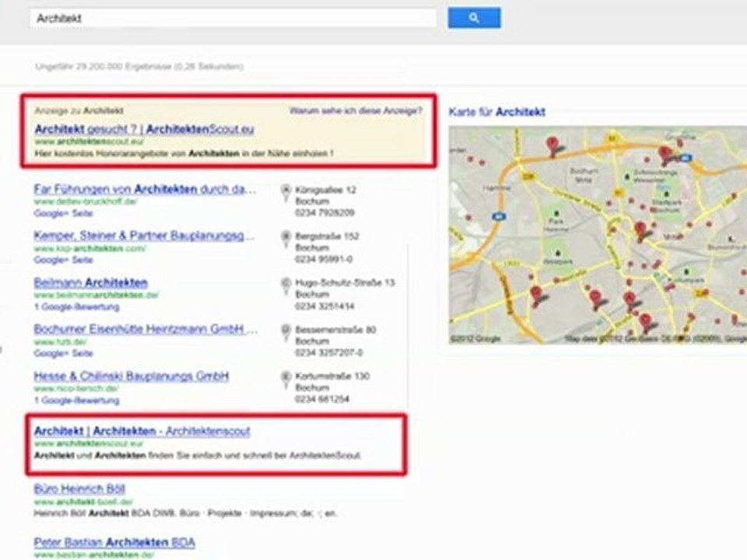Click the Bochum city map thumbnail
747x560 pixels.
(x=598, y=235)
